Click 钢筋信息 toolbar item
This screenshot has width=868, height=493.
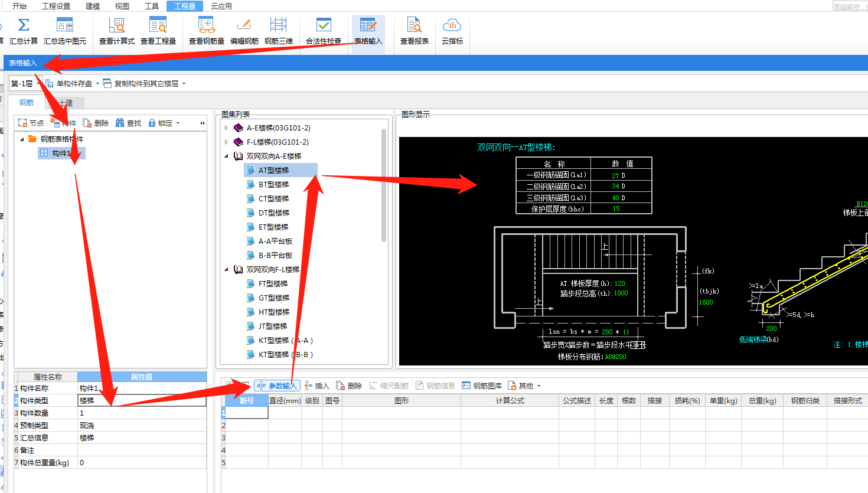[435, 386]
